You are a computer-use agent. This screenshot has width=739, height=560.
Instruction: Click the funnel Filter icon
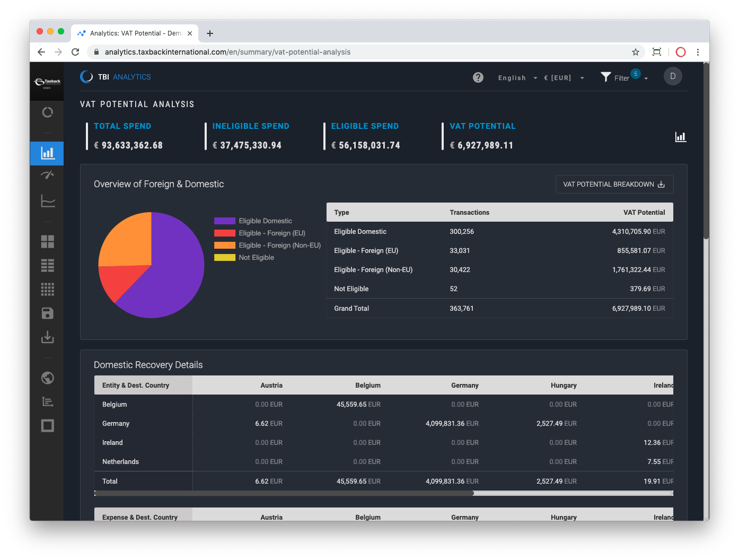(606, 77)
